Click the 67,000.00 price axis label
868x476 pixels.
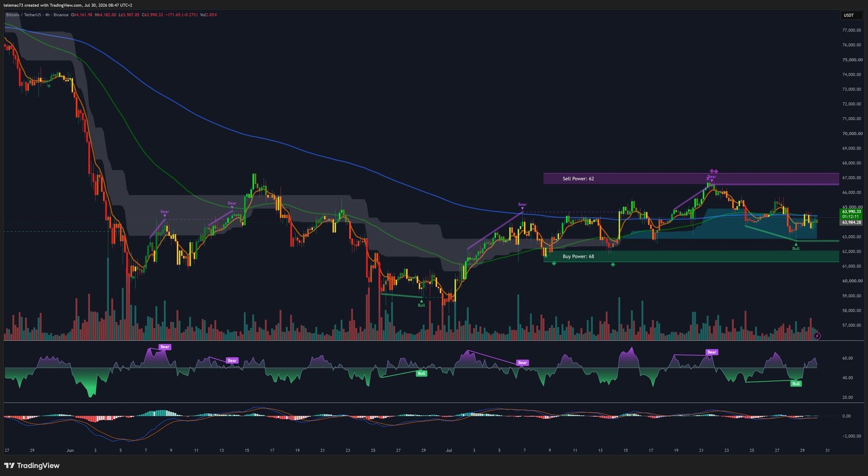(x=852, y=178)
